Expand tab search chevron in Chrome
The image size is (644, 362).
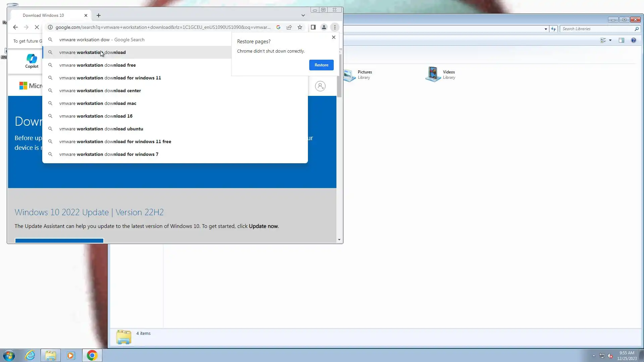303,15
